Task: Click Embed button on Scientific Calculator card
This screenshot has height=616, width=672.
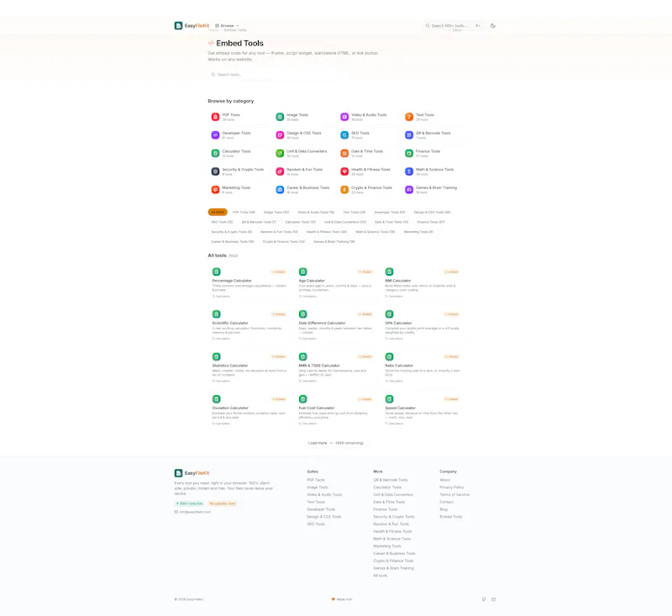Action: click(x=279, y=314)
